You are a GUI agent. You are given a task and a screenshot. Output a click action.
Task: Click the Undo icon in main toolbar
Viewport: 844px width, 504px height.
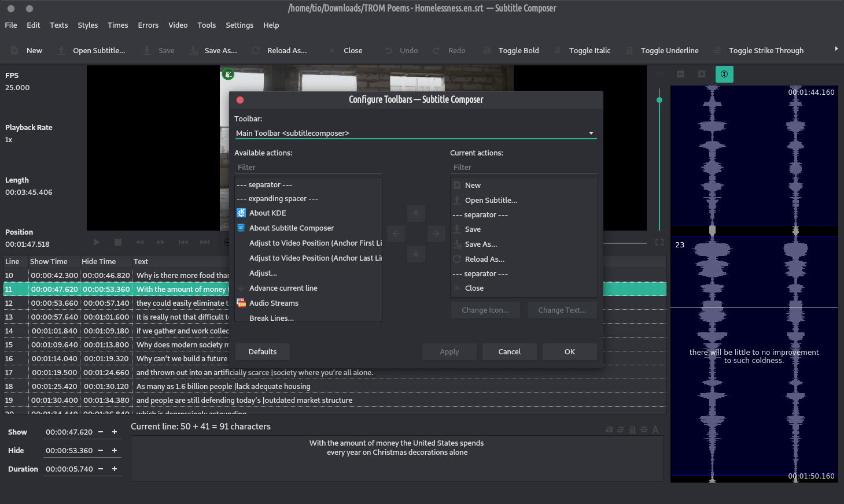(389, 50)
